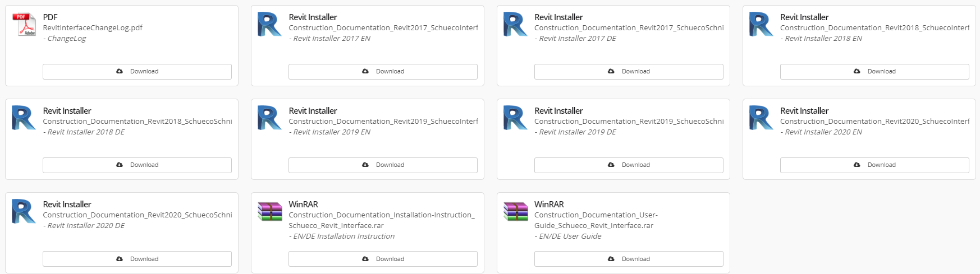Download Revit Installer 2017 DE
Screen dimensions: 980x274
point(629,72)
